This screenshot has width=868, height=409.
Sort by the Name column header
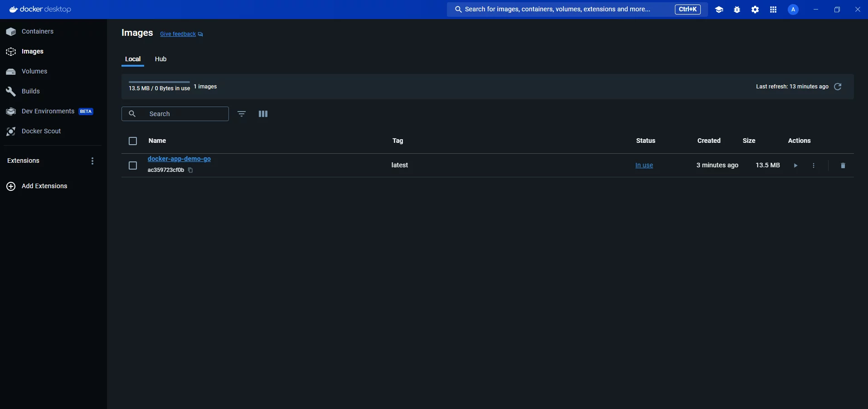[x=157, y=141]
